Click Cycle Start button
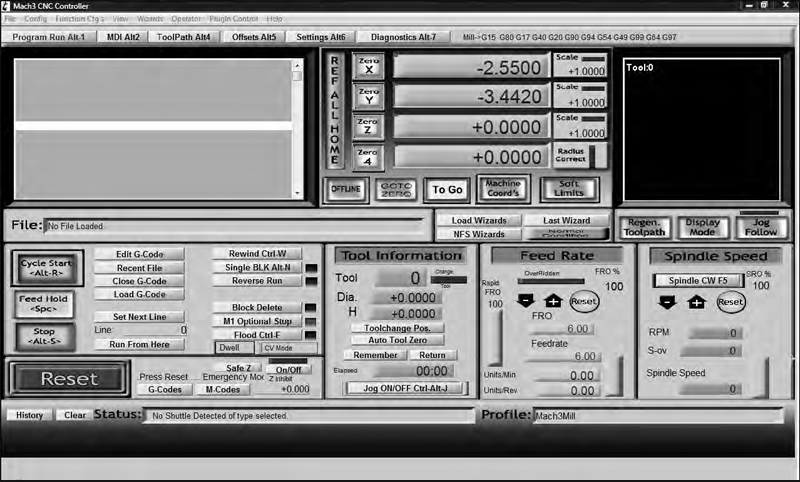 (x=47, y=268)
